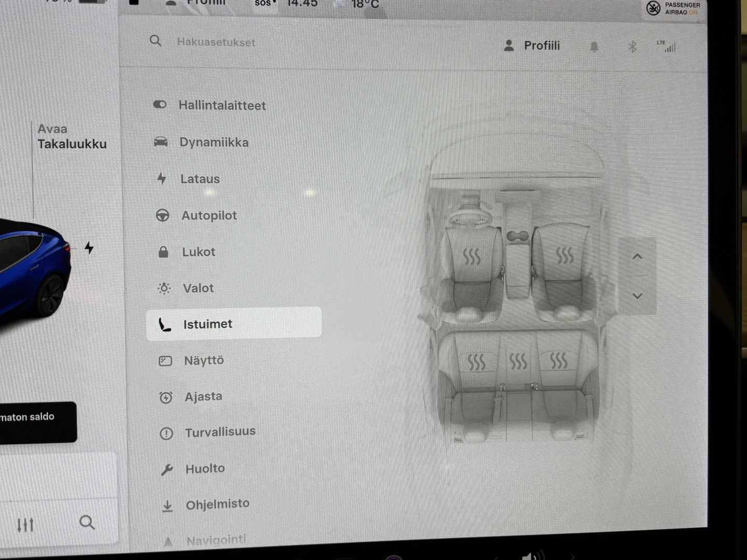The height and width of the screenshot is (560, 747).
Task: Switch to the Näyttö settings section
Action: (204, 360)
